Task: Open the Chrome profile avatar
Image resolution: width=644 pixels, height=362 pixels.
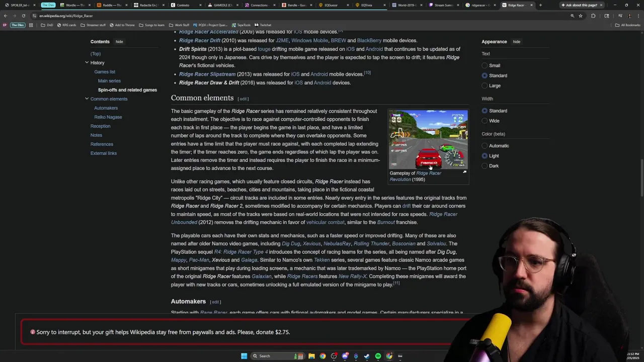Action: coord(629,16)
